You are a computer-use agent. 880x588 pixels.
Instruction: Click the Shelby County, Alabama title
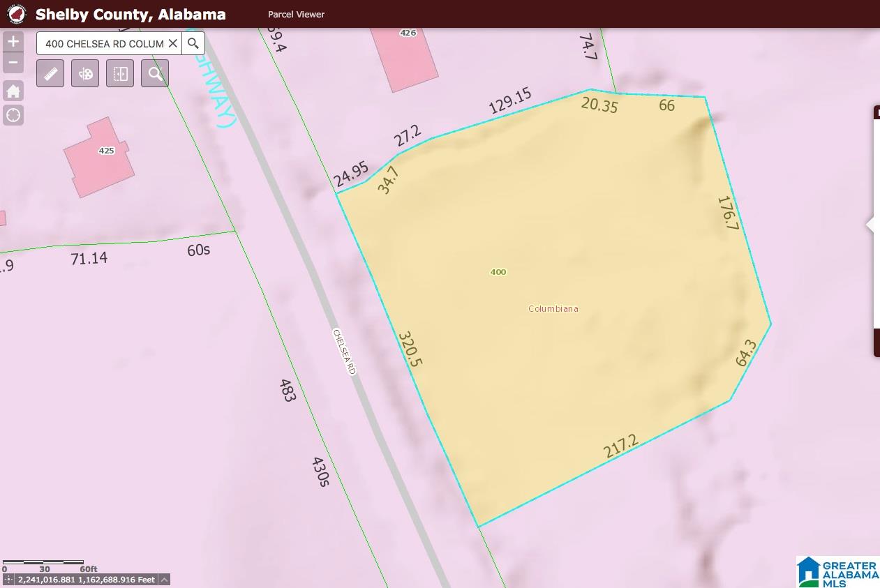(130, 14)
